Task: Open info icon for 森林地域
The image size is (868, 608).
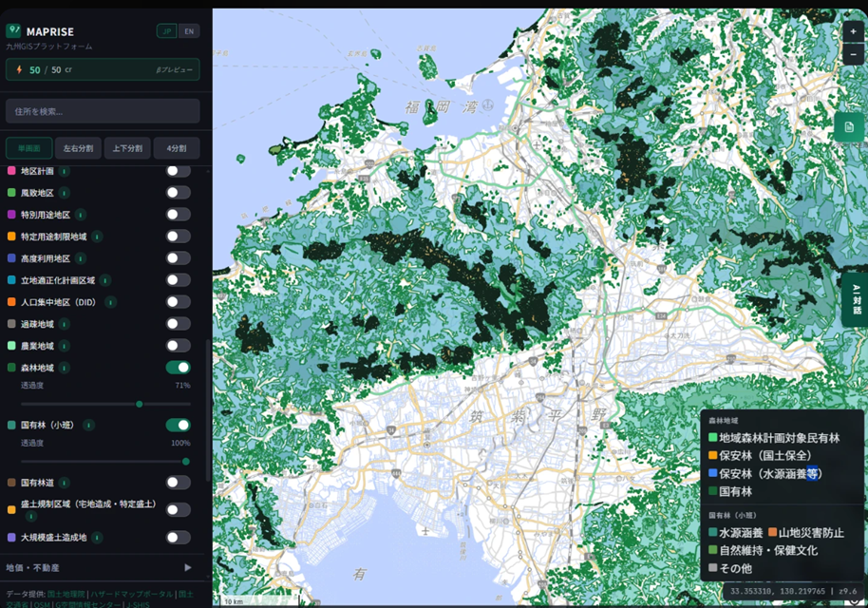Action: [x=65, y=368]
